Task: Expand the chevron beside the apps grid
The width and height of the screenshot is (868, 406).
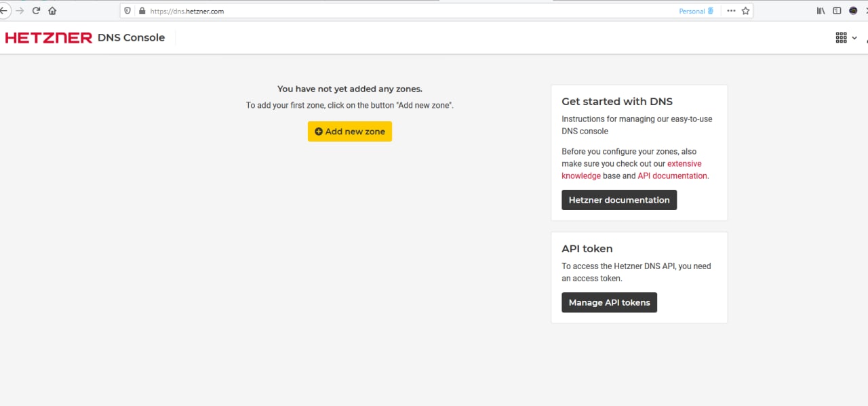Action: pyautogui.click(x=855, y=38)
